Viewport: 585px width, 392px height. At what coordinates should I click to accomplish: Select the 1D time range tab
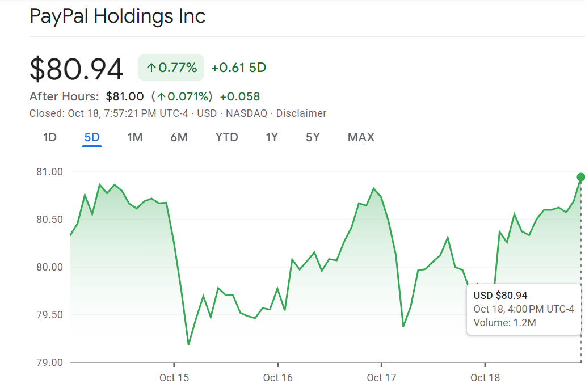[x=50, y=137]
